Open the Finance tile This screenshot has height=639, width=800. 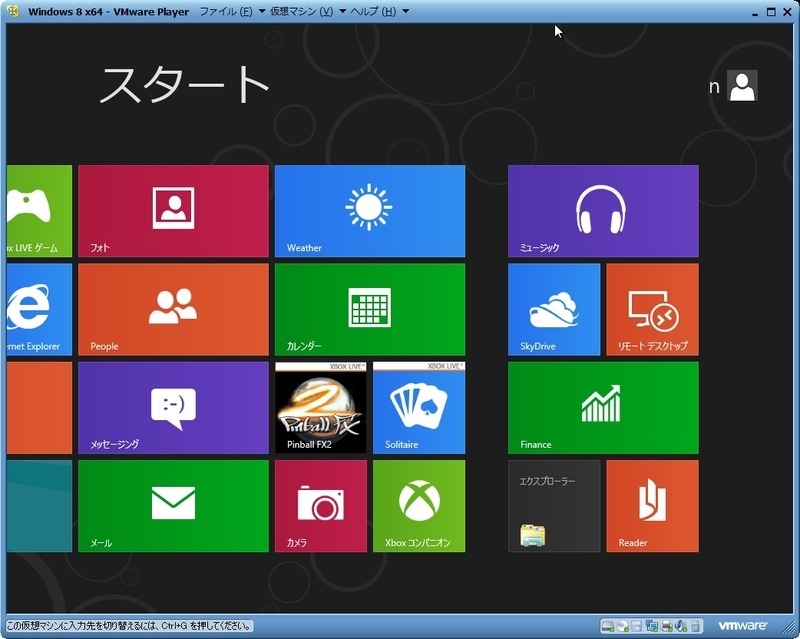[x=603, y=408]
